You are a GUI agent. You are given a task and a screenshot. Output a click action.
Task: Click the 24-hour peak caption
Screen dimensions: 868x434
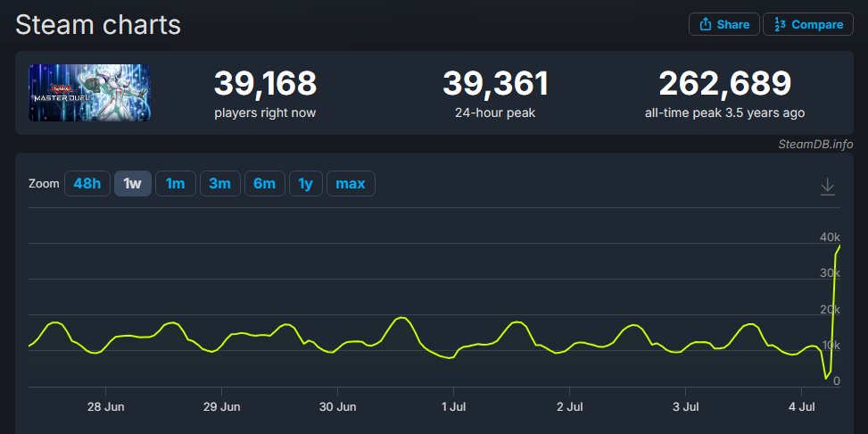(495, 113)
